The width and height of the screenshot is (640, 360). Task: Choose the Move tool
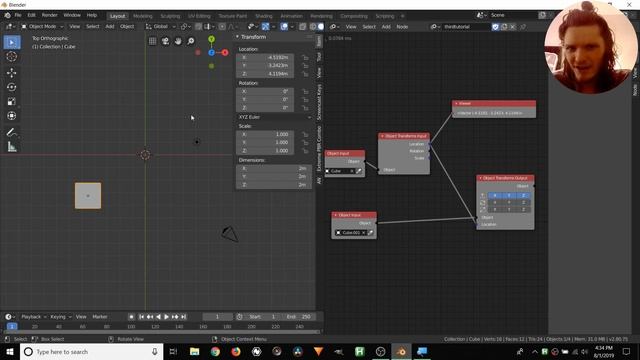(12, 73)
